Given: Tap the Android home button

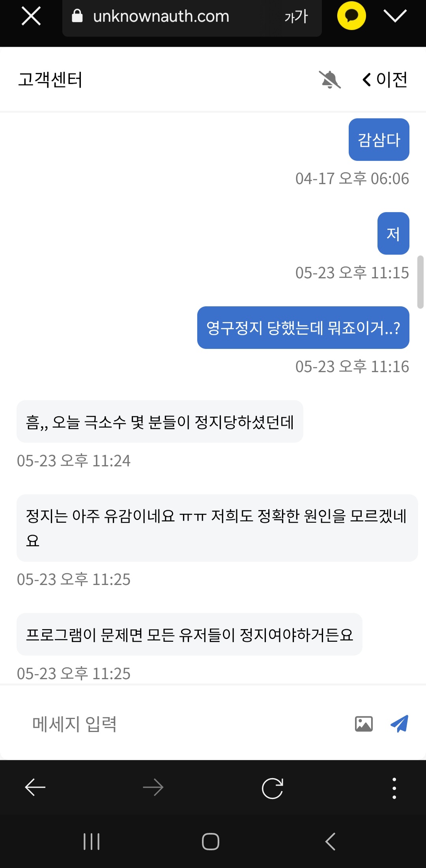Looking at the screenshot, I should pos(211,842).
